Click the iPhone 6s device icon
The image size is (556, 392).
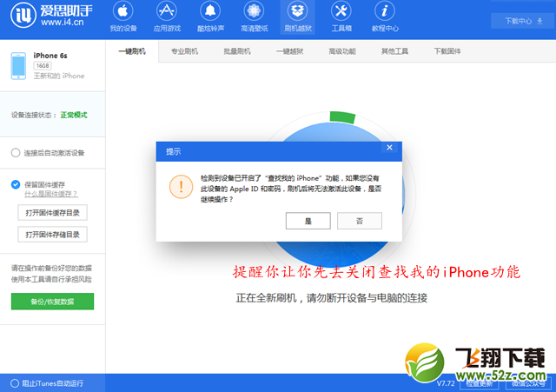[x=18, y=66]
